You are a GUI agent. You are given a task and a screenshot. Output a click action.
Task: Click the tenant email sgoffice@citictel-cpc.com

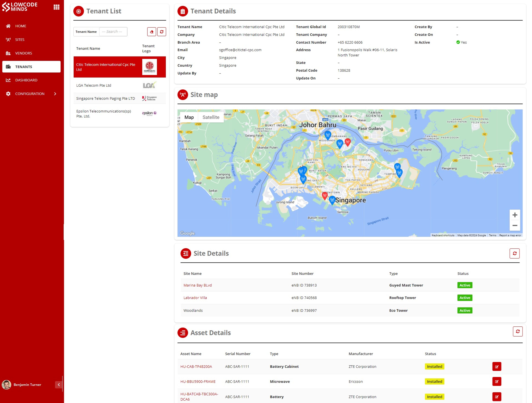pos(240,50)
